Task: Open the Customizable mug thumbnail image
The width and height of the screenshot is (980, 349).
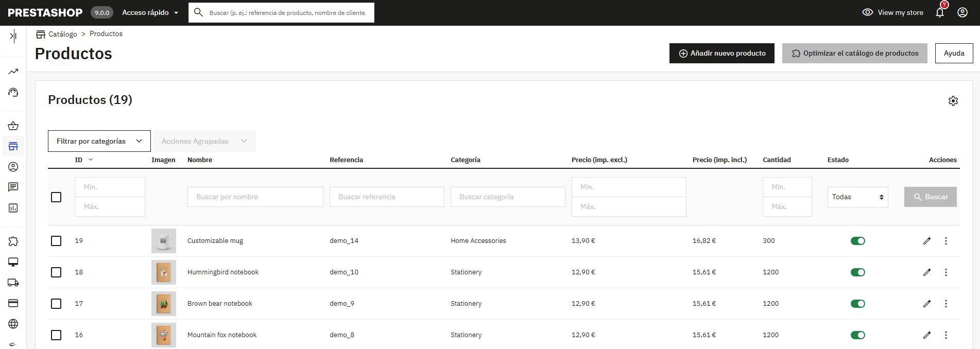Action: click(164, 241)
